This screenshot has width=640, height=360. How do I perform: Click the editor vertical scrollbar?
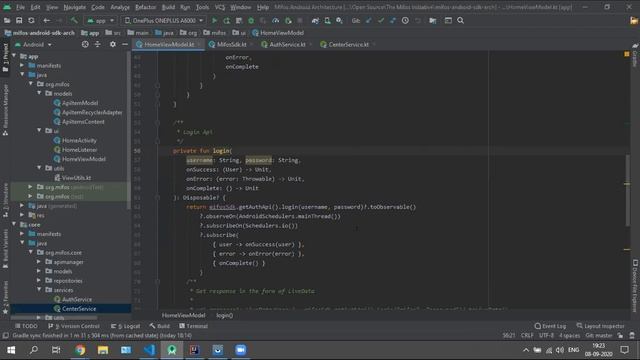tap(627, 190)
